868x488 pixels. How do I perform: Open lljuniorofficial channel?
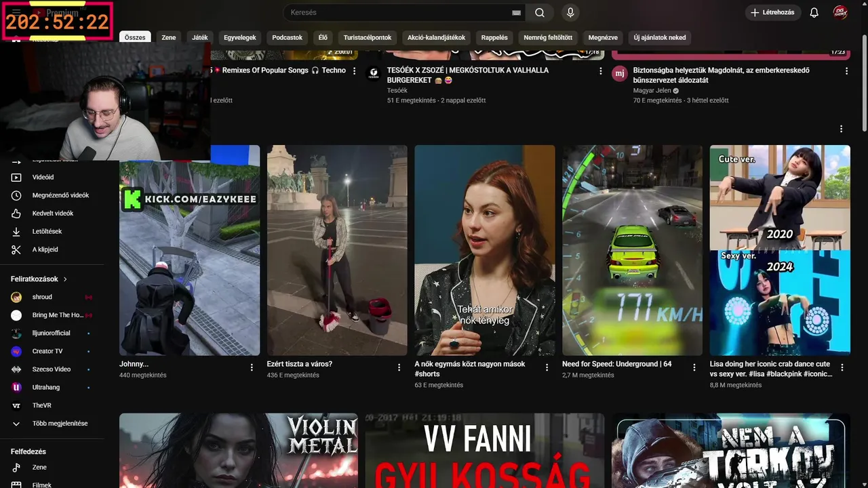click(x=52, y=333)
